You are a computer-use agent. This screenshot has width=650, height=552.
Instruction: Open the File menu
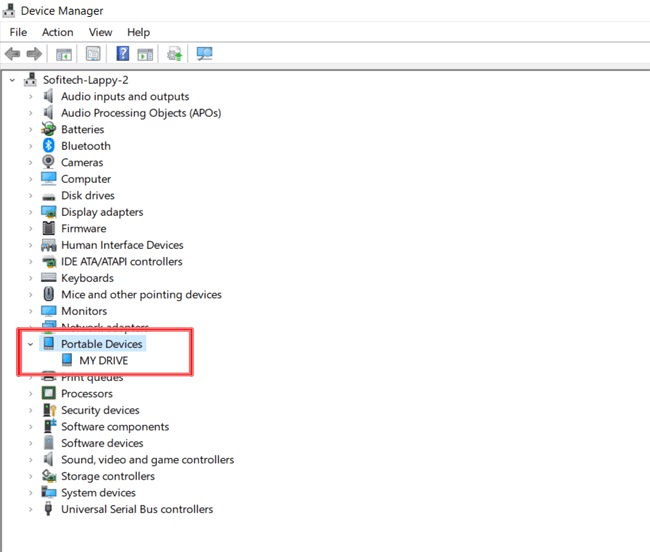tap(18, 32)
